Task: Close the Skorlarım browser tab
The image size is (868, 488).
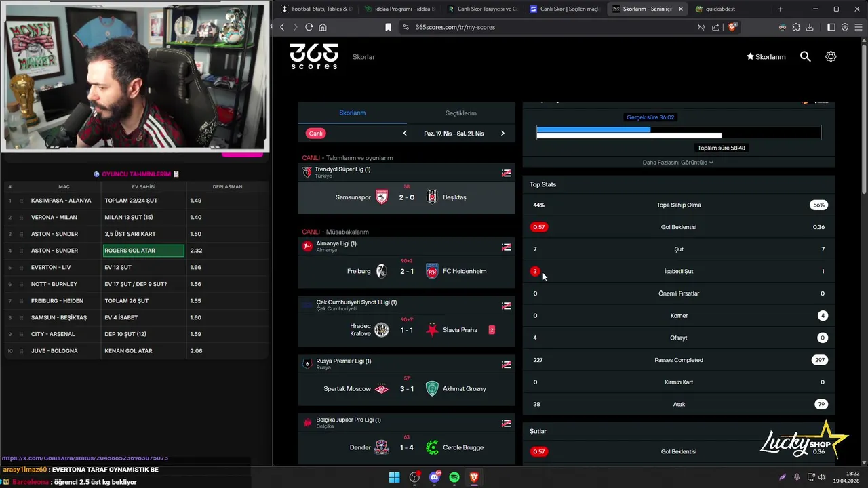Action: pyautogui.click(x=680, y=9)
